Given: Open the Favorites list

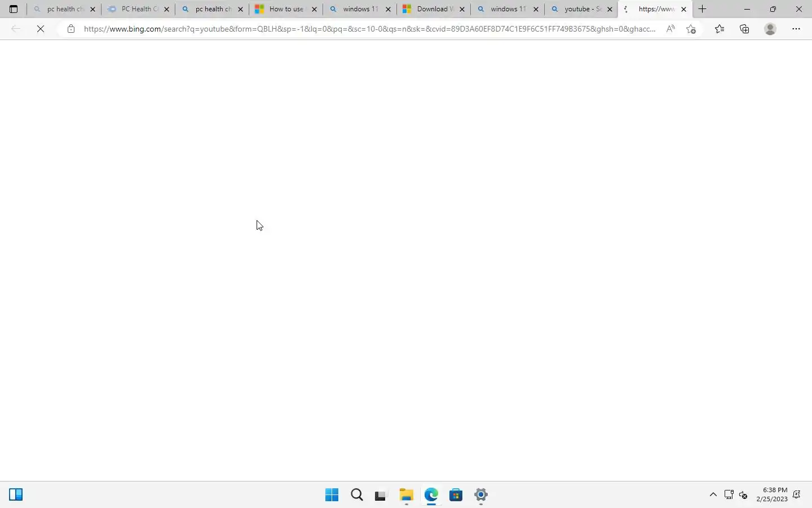Looking at the screenshot, I should click(x=720, y=29).
